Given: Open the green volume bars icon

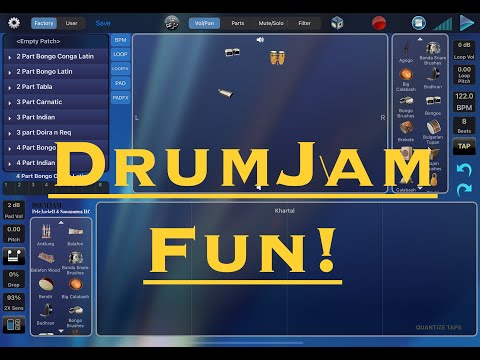Looking at the screenshot, I should click(443, 24).
